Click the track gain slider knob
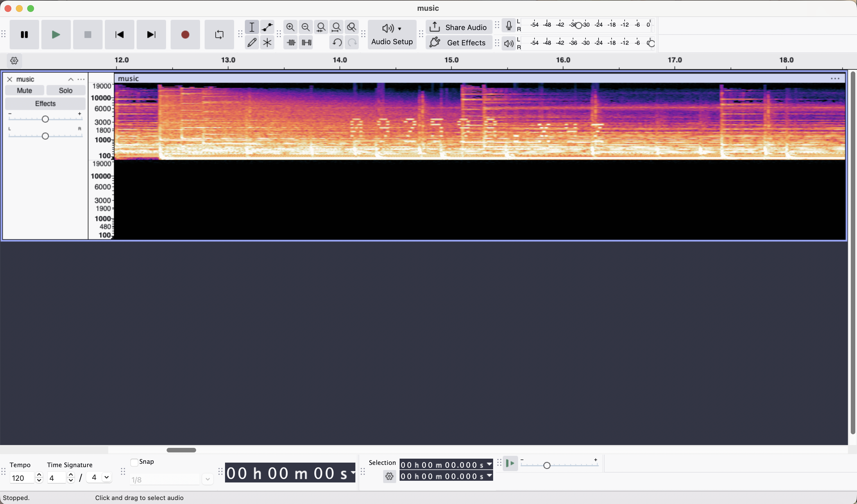The width and height of the screenshot is (857, 504). 45,119
